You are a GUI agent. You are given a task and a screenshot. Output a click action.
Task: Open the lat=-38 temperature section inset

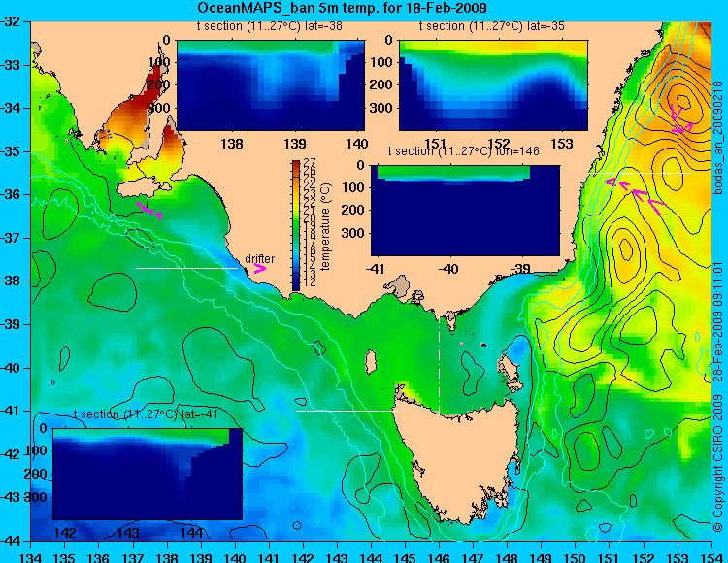(x=271, y=85)
